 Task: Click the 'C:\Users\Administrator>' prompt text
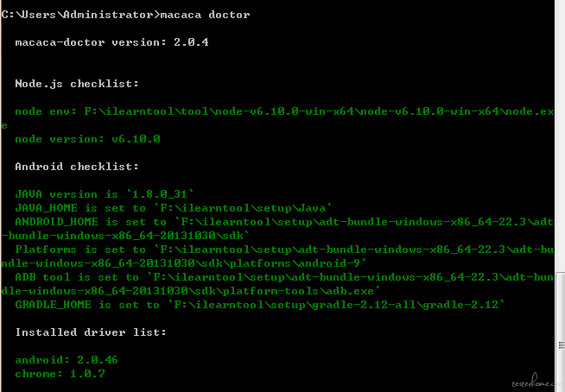tap(80, 15)
